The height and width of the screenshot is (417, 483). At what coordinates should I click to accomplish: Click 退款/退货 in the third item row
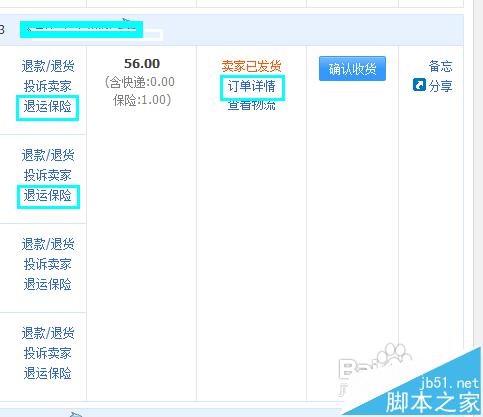[x=48, y=244]
